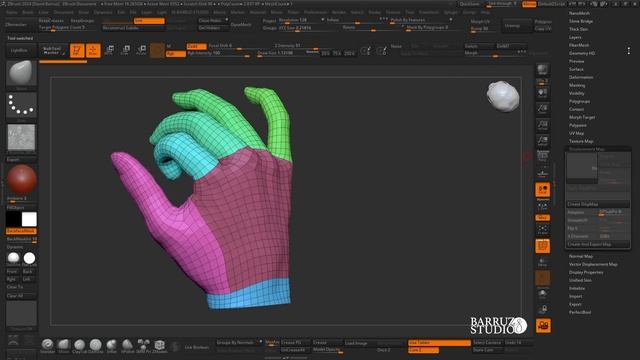Select the ClayTubes brush at bottom shelf
Image resolution: width=640 pixels, height=360 pixels.
pos(80,345)
